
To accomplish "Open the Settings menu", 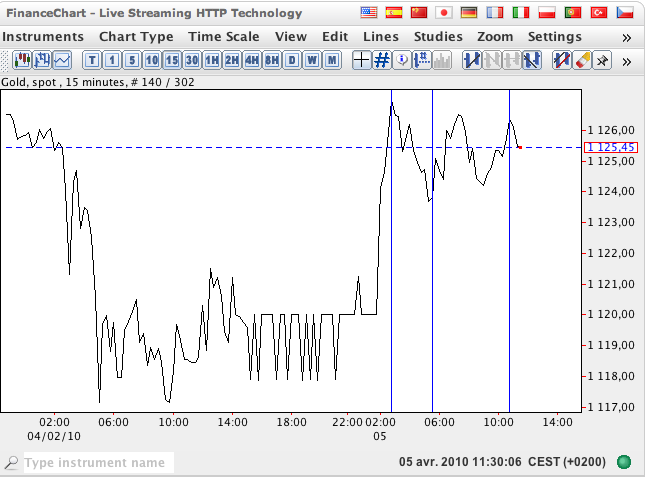I will coord(554,36).
